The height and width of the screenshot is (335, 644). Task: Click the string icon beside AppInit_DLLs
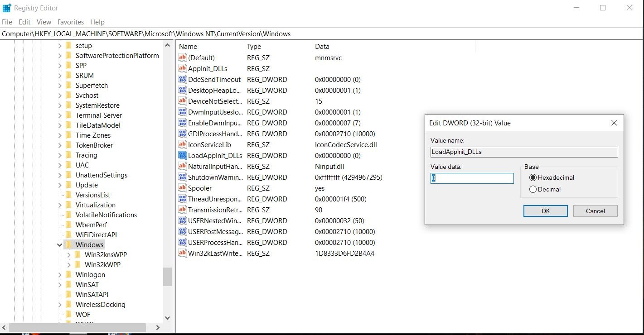(183, 68)
